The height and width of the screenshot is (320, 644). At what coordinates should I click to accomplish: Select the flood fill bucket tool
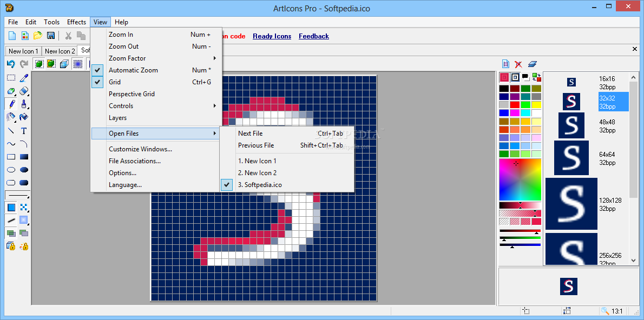coord(24,117)
